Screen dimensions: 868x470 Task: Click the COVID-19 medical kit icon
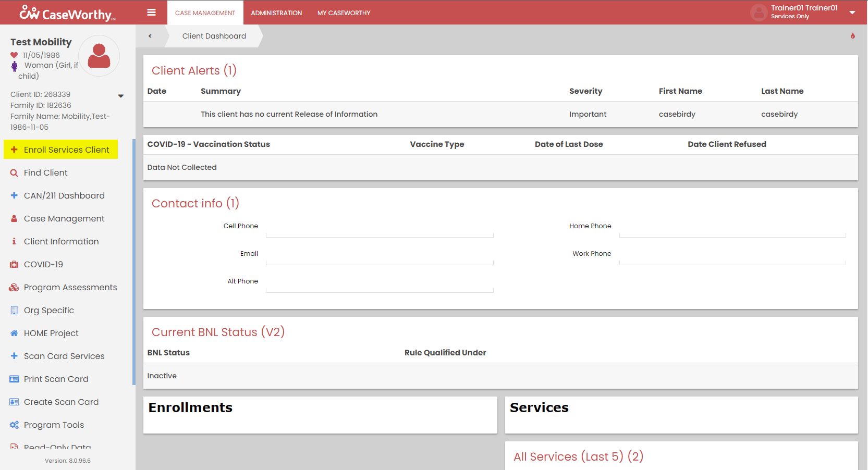tap(14, 265)
